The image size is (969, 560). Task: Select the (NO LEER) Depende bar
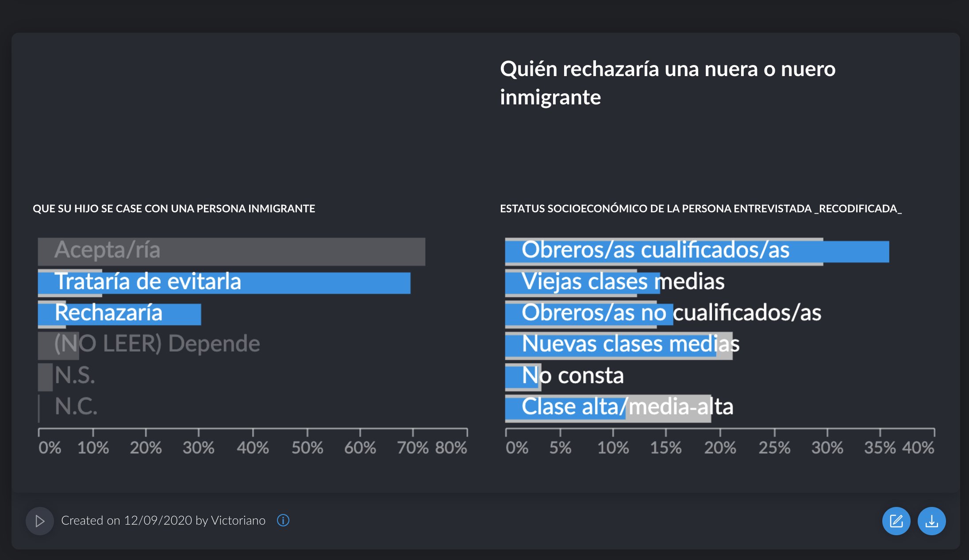tap(58, 345)
